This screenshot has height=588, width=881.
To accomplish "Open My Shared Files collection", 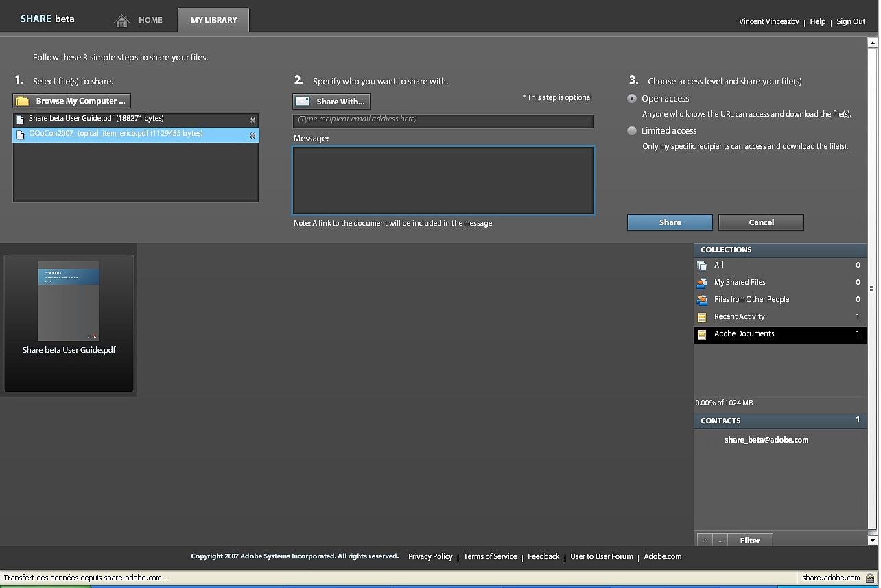I will (x=780, y=282).
